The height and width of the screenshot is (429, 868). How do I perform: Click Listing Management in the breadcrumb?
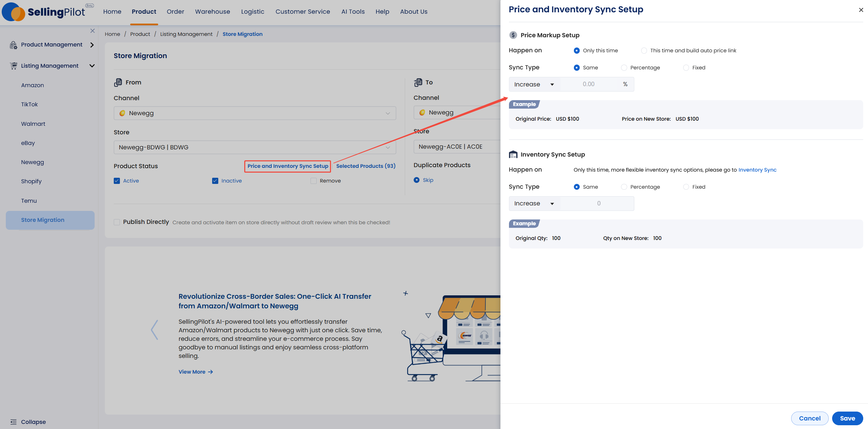point(186,34)
